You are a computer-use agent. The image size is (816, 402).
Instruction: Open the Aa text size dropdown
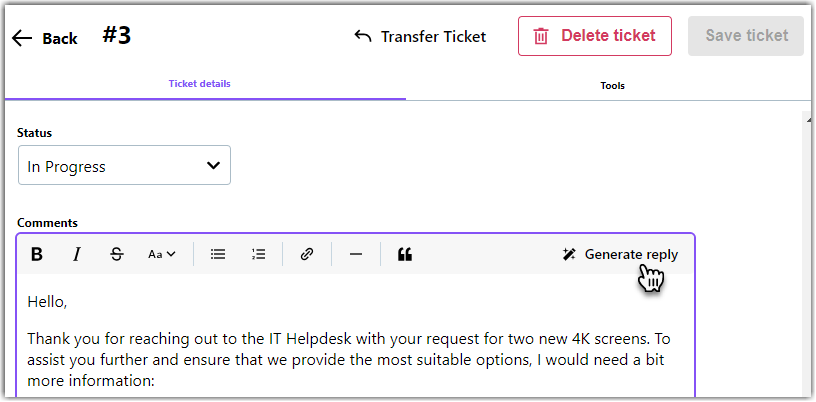click(162, 254)
